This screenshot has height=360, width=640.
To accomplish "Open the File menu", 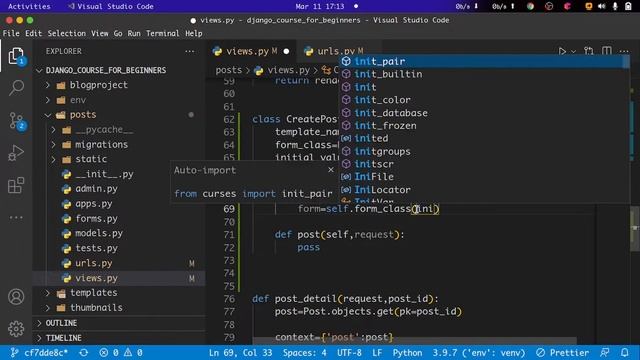I will (x=11, y=33).
